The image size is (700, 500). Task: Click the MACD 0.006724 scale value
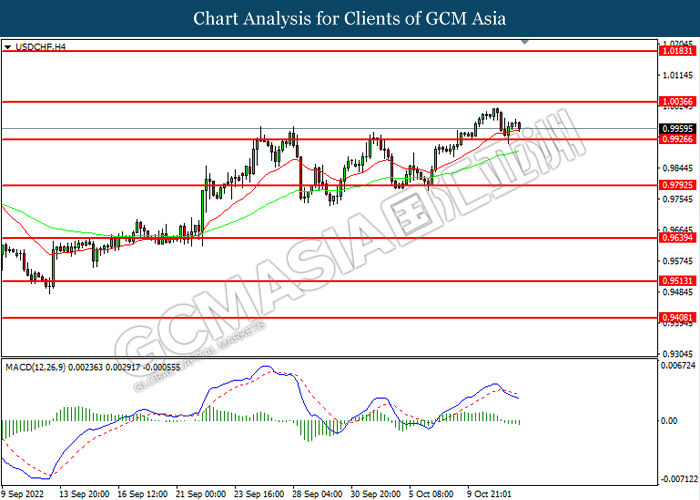(678, 366)
